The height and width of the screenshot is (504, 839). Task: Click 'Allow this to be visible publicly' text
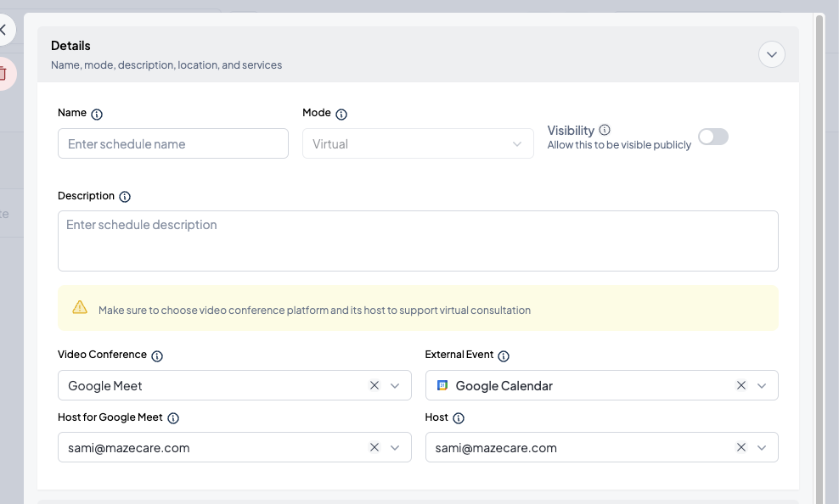click(x=619, y=145)
